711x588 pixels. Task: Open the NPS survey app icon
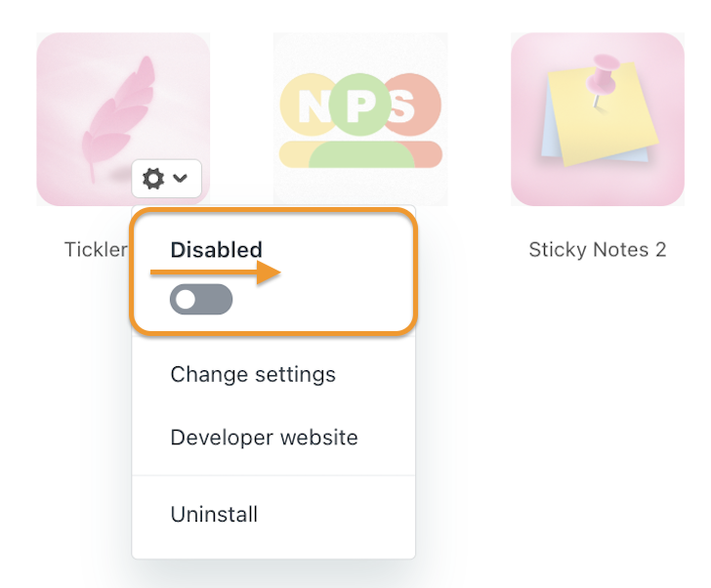point(360,119)
